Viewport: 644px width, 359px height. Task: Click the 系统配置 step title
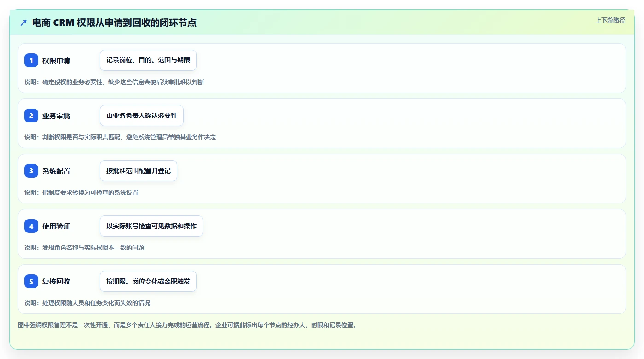click(x=56, y=171)
